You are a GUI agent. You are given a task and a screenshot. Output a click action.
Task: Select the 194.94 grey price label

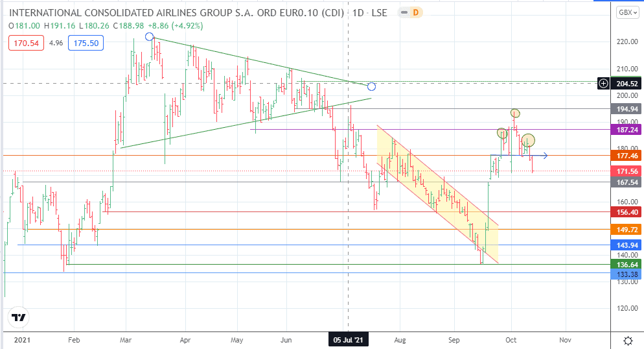pos(627,109)
